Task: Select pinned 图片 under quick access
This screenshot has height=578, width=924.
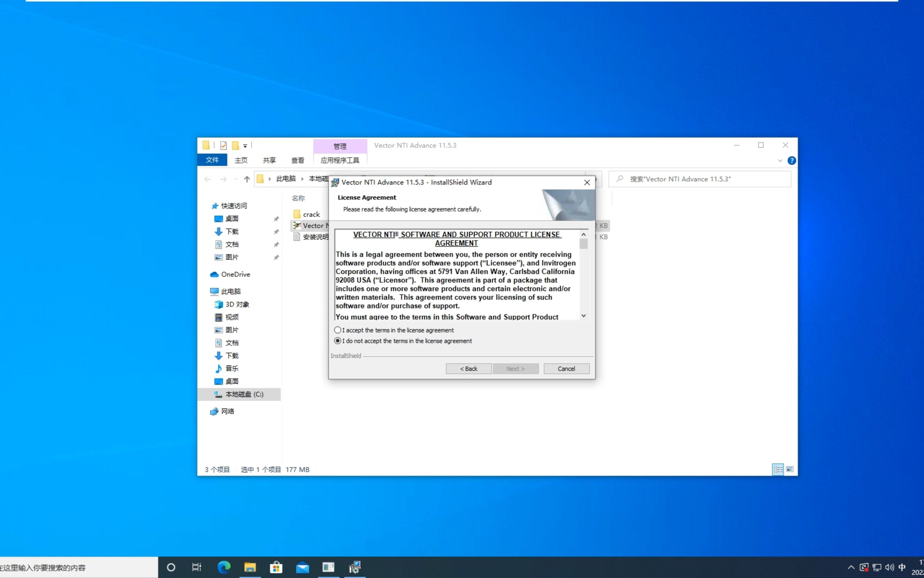Action: click(232, 257)
